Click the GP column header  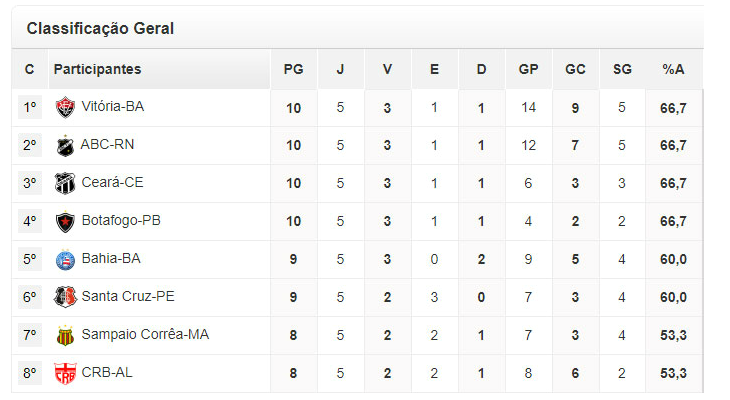pyautogui.click(x=528, y=69)
